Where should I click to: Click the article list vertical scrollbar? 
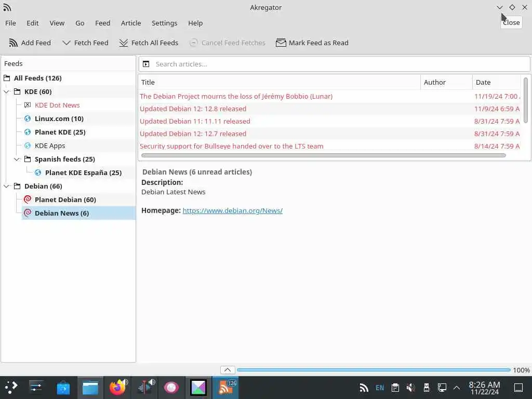pyautogui.click(x=526, y=100)
